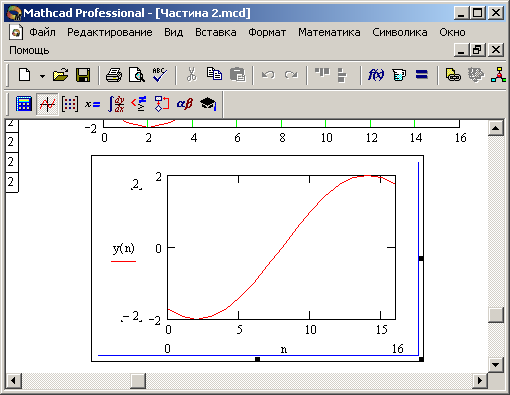Click the vertical scrollbar thumb
Image resolution: width=510 pixels, height=395 pixels.
(x=495, y=314)
